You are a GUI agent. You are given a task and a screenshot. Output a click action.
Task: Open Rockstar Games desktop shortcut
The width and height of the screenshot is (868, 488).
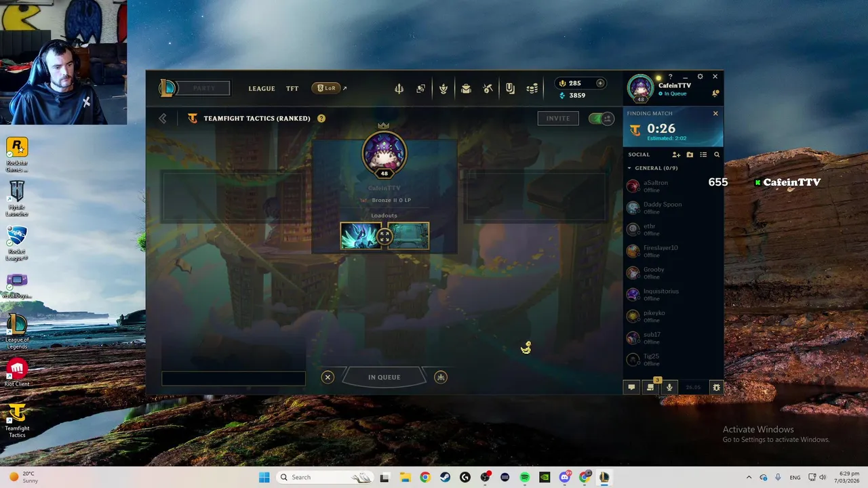coord(17,155)
